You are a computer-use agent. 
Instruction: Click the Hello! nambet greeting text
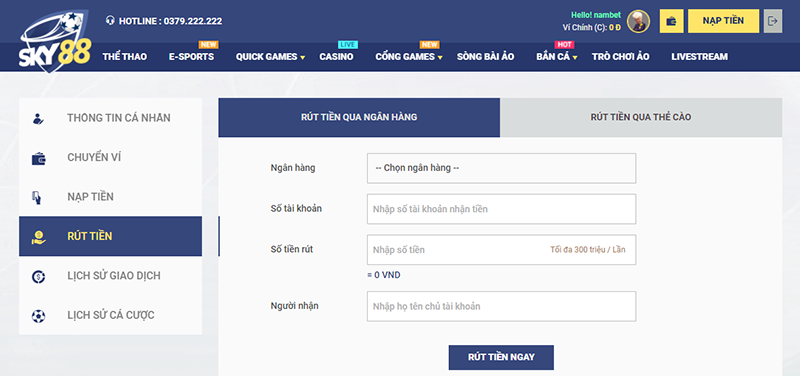[595, 15]
